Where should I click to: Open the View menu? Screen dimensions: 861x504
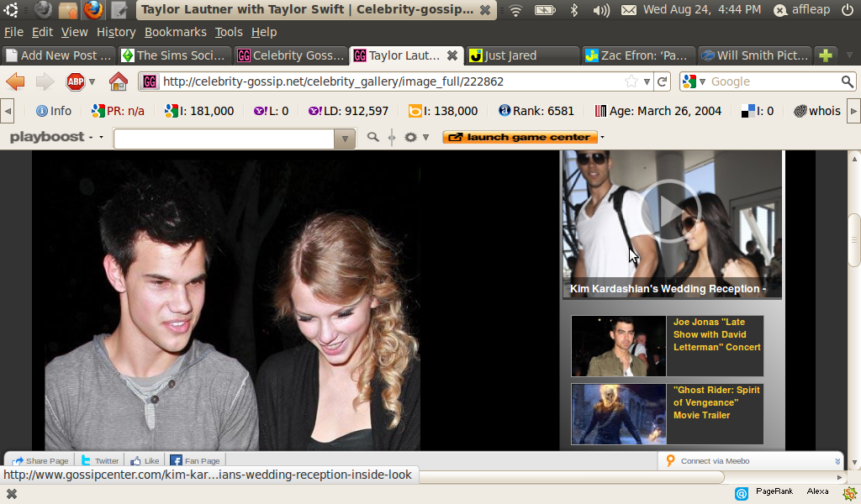pos(74,32)
